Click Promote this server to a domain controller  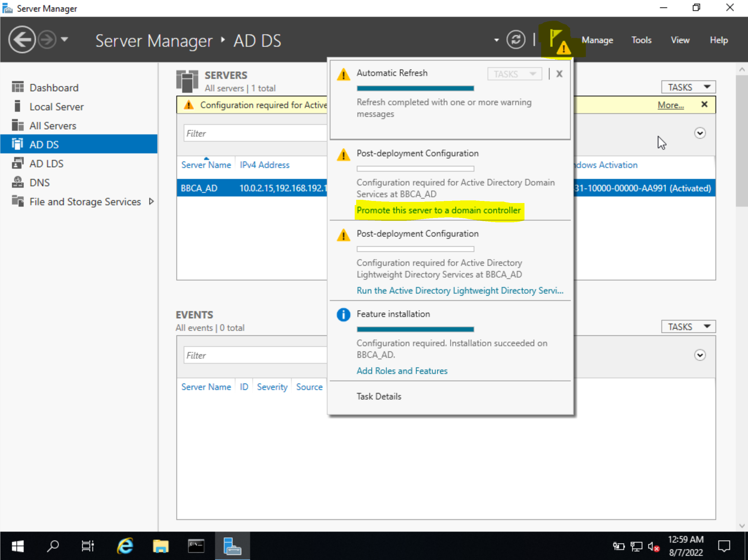(439, 210)
